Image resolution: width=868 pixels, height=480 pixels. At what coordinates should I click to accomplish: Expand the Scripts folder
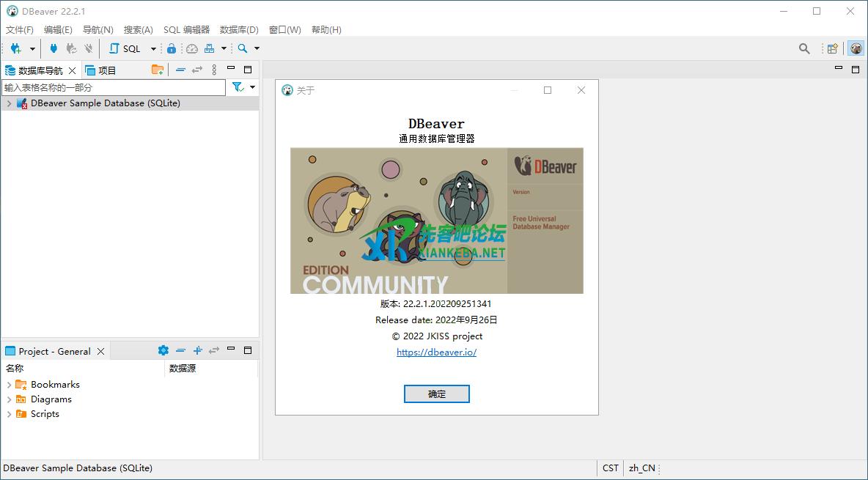tap(9, 414)
